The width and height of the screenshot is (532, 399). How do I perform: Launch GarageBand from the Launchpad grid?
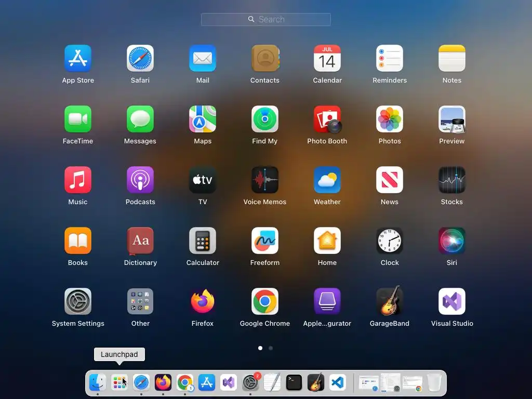coord(390,301)
